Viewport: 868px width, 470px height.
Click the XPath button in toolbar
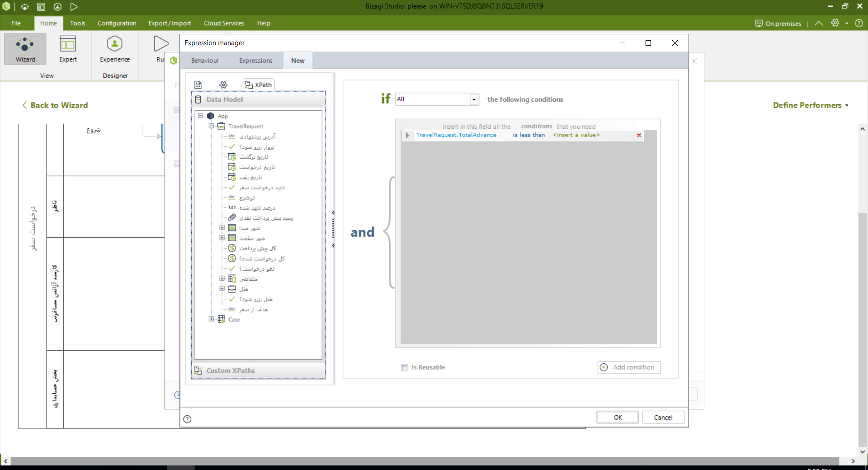click(x=259, y=85)
